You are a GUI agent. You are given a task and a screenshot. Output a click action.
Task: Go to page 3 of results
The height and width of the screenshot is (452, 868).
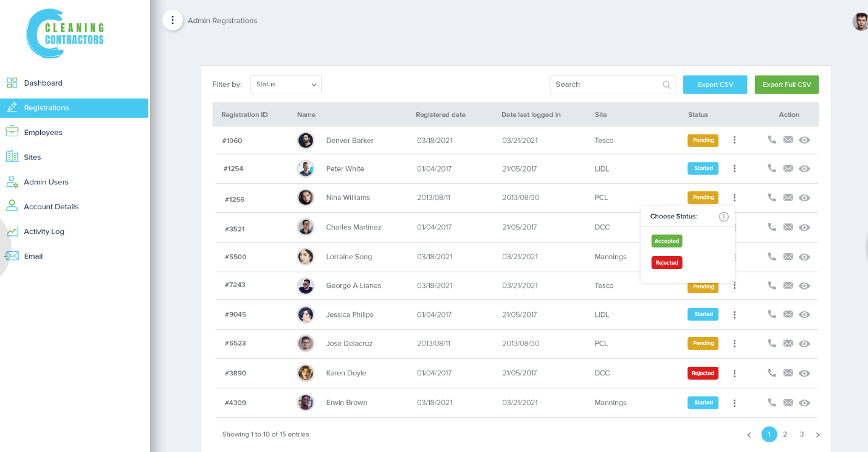click(x=802, y=434)
